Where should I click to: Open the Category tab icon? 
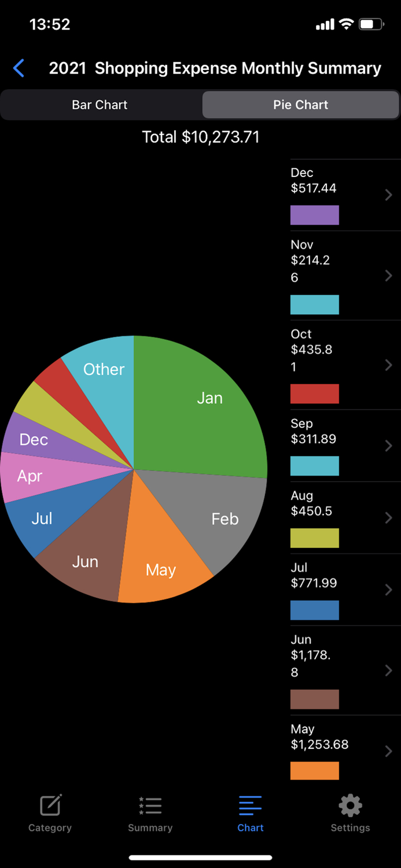click(50, 805)
